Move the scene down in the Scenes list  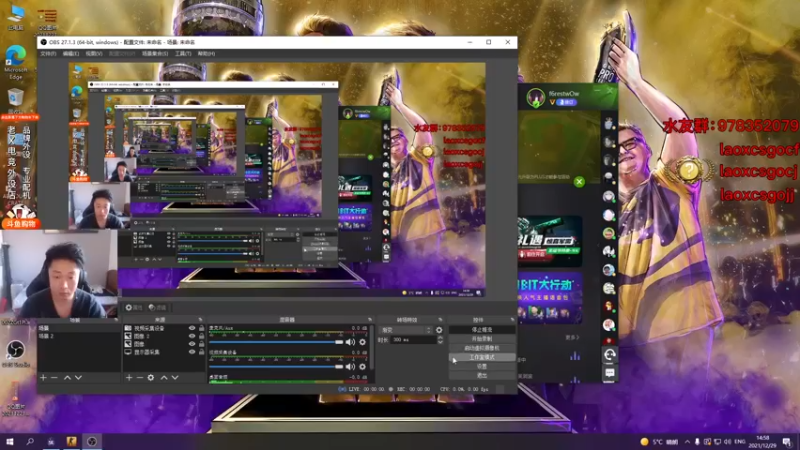[x=79, y=378]
